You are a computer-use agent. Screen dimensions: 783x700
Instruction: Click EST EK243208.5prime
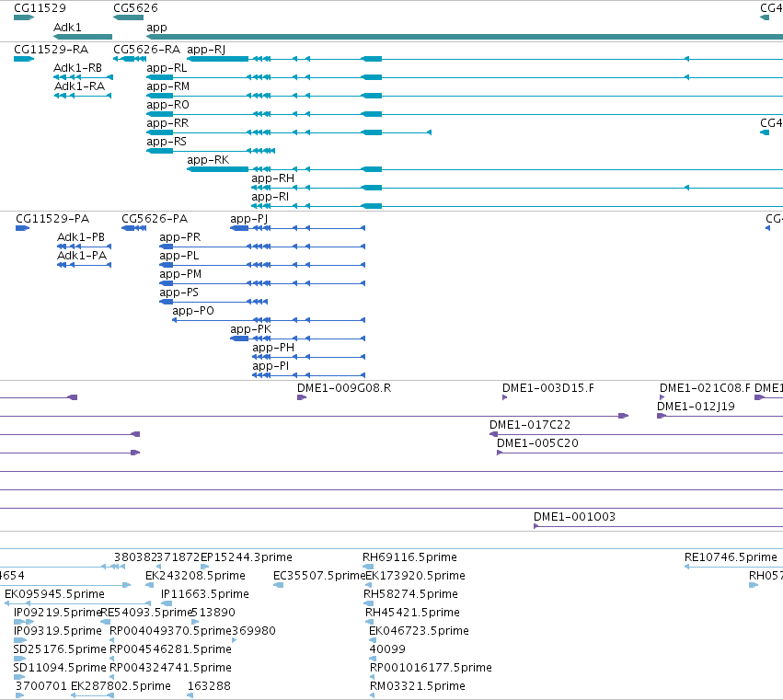tap(150, 585)
